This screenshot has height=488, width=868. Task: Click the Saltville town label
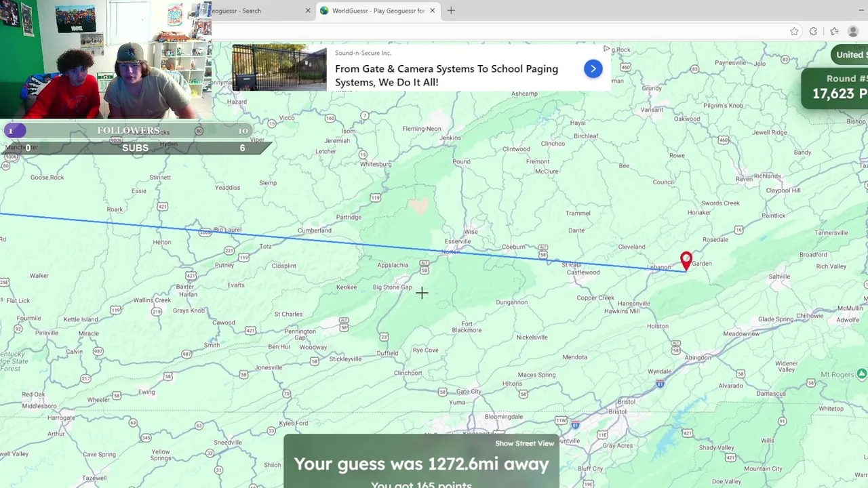click(x=779, y=277)
